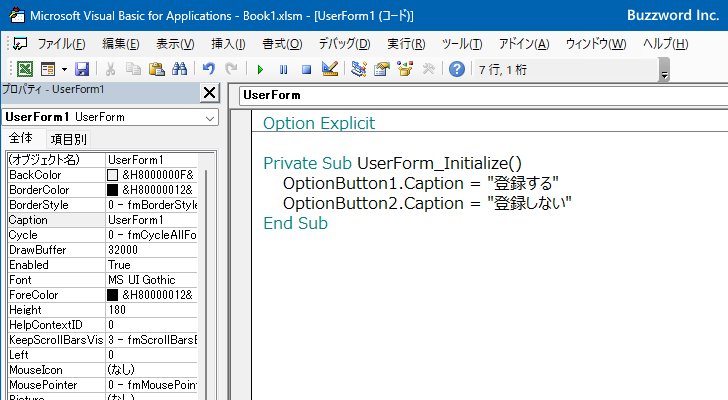728x400 pixels.
Task: Open the デバッグ(D) menu
Action: pyautogui.click(x=344, y=44)
